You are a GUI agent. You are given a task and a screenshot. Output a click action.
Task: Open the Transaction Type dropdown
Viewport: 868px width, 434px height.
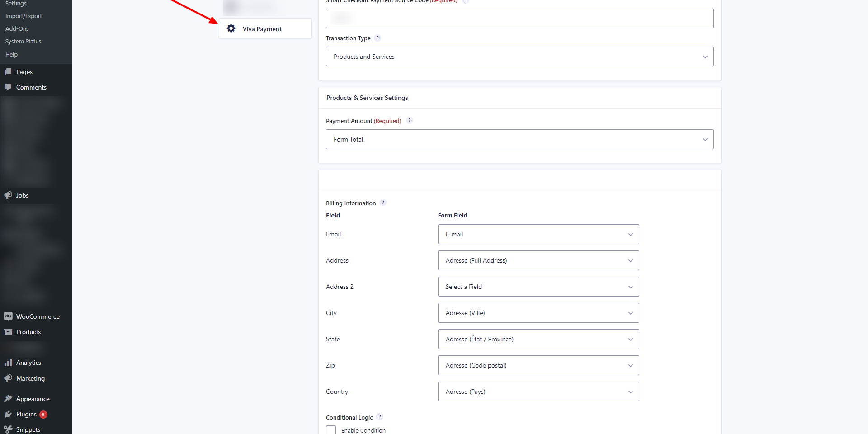[519, 57]
